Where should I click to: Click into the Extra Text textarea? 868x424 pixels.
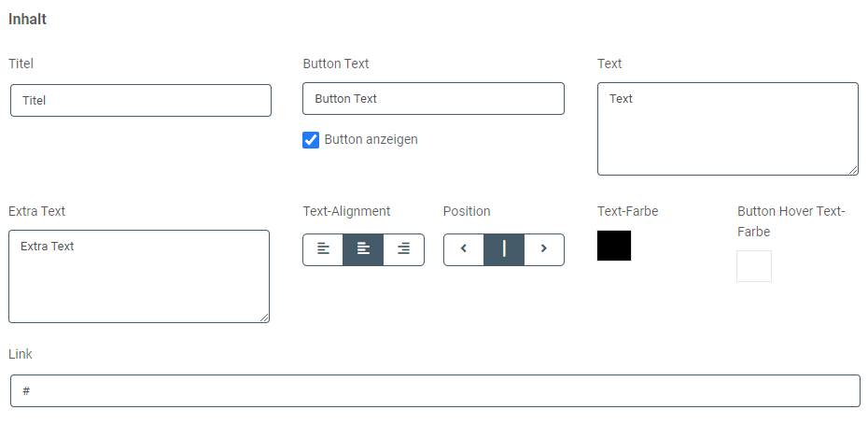tap(139, 276)
